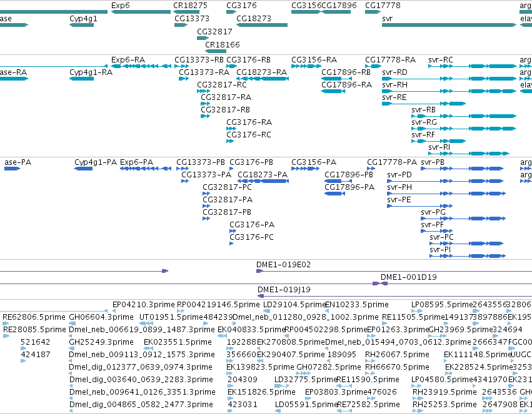Viewport: 532px width, 414px height.
Task: Select the EP04210.3prime EST label
Action: (144, 305)
